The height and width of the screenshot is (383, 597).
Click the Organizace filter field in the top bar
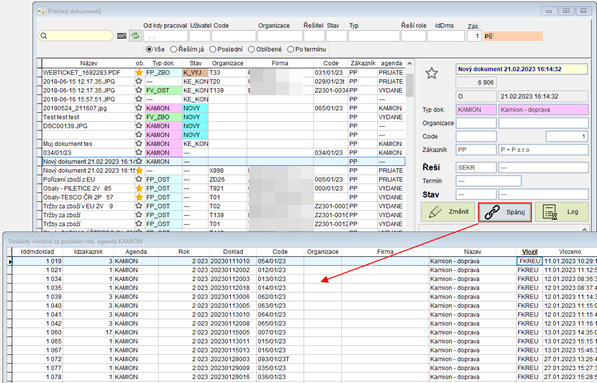[280, 36]
